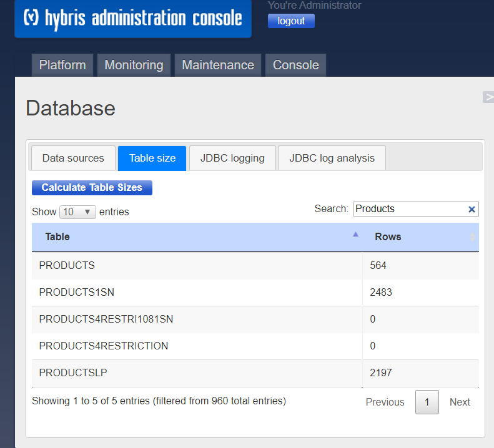Open the Console menu

click(x=295, y=65)
